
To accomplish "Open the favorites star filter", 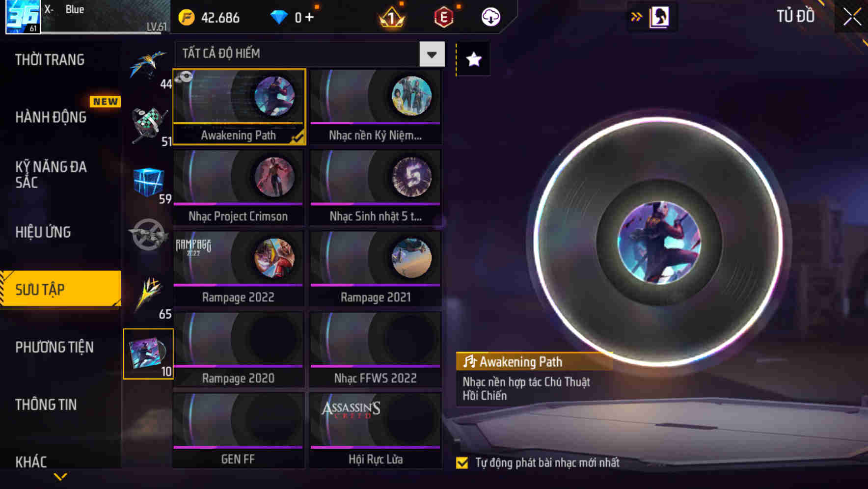I will click(473, 59).
